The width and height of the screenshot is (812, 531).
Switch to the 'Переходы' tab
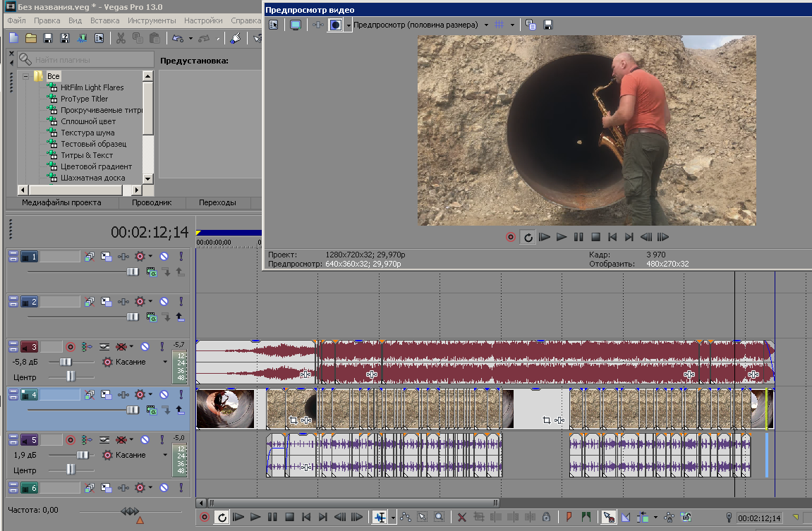[217, 202]
